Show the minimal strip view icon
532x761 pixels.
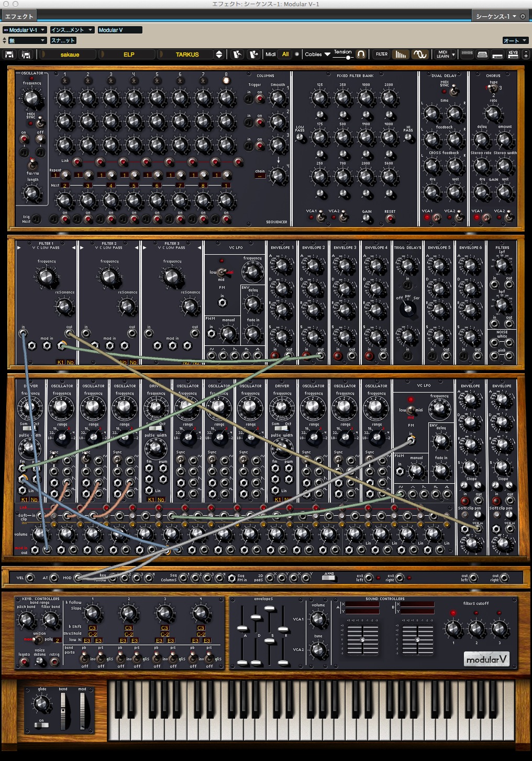point(498,55)
